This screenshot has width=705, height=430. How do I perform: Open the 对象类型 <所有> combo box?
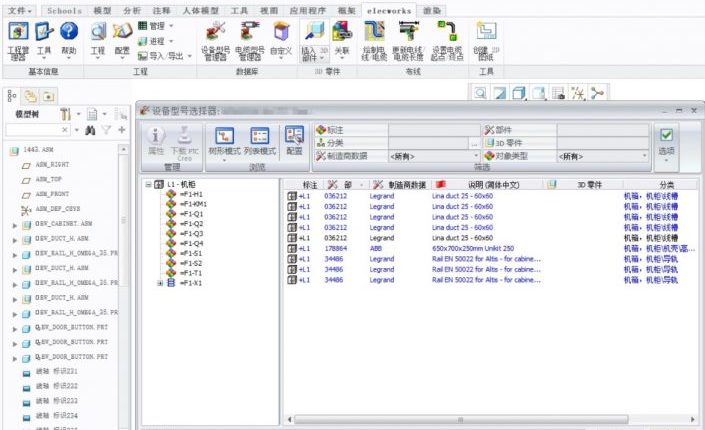tap(603, 156)
